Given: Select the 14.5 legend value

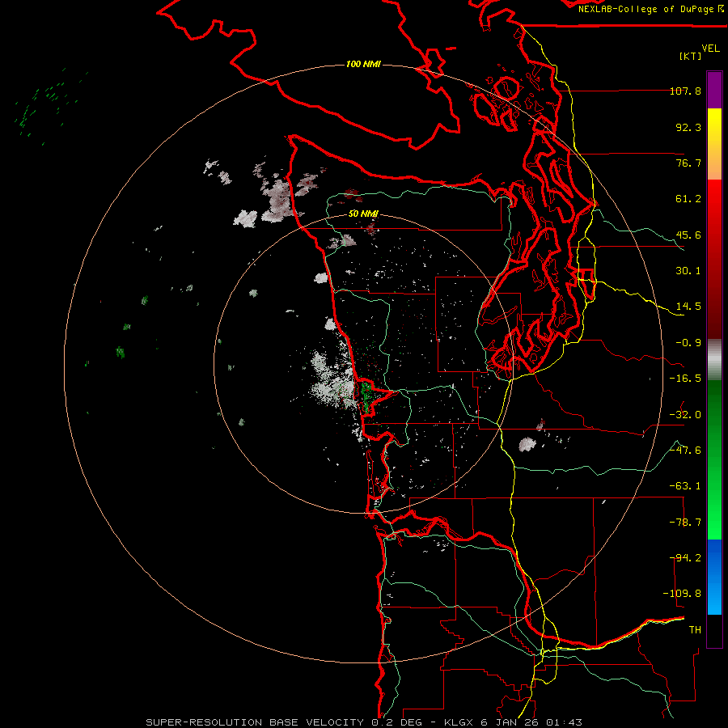Looking at the screenshot, I should (688, 307).
